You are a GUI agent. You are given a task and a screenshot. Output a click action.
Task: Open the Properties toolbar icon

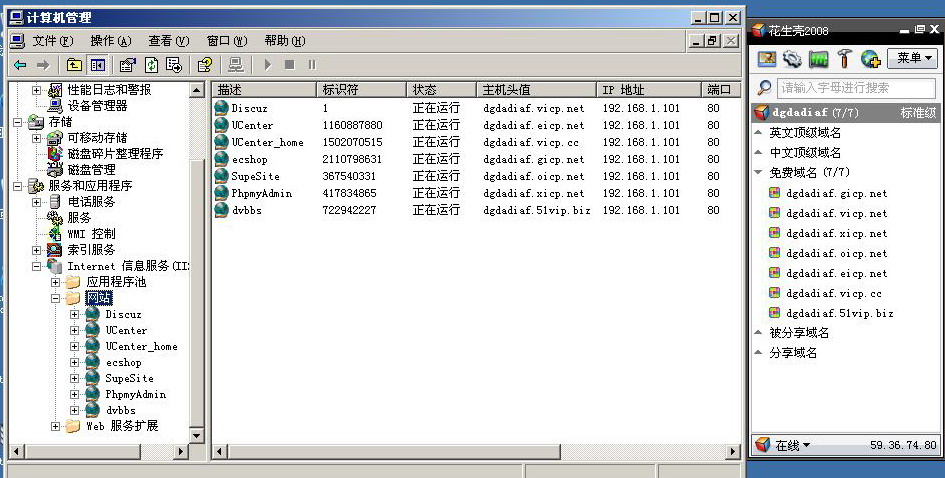pyautogui.click(x=128, y=64)
